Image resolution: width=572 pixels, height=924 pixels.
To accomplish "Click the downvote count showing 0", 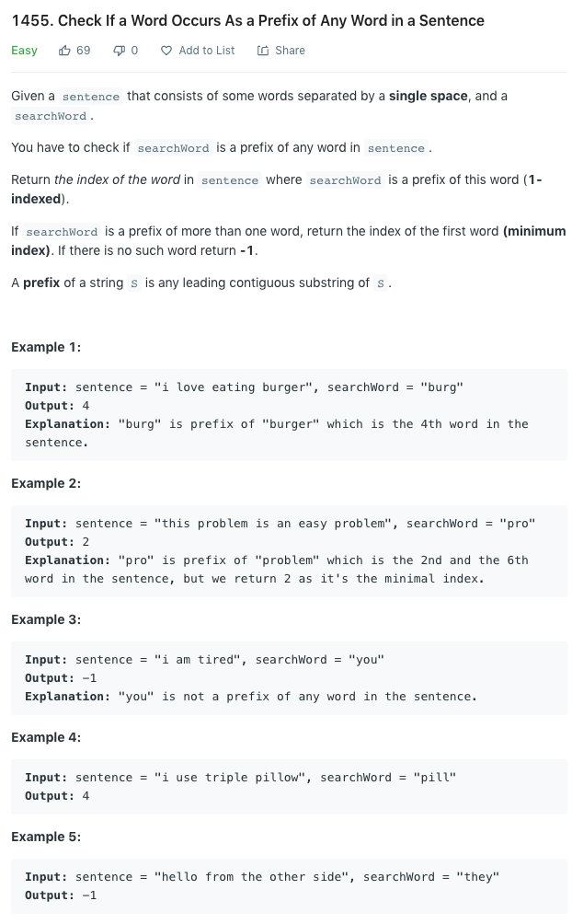I will click(x=132, y=51).
